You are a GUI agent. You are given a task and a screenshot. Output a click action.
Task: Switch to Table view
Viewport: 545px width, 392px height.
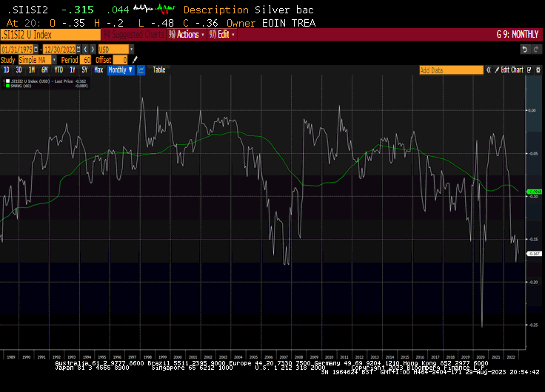[159, 70]
